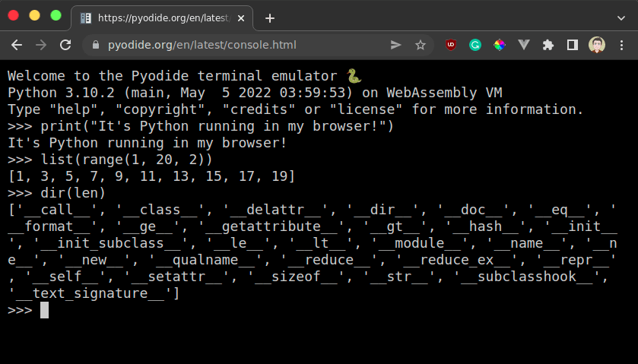Expand the tab search chevron
The height and width of the screenshot is (364, 638).
click(621, 18)
